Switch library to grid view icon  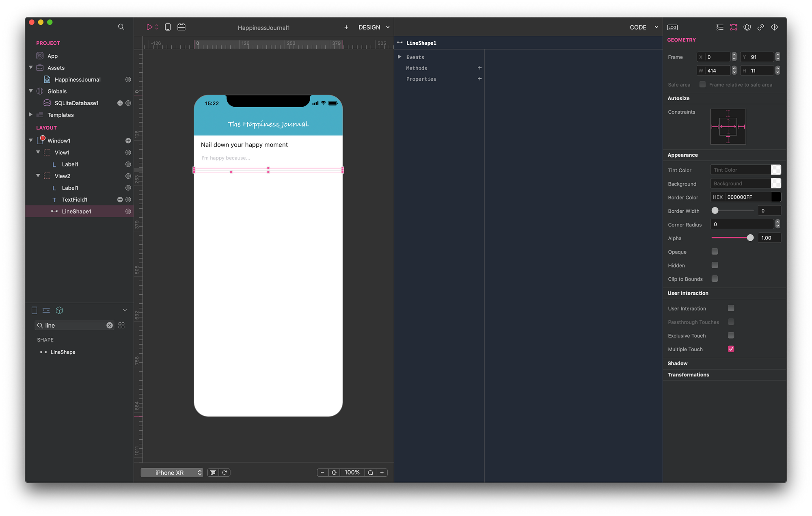121,326
